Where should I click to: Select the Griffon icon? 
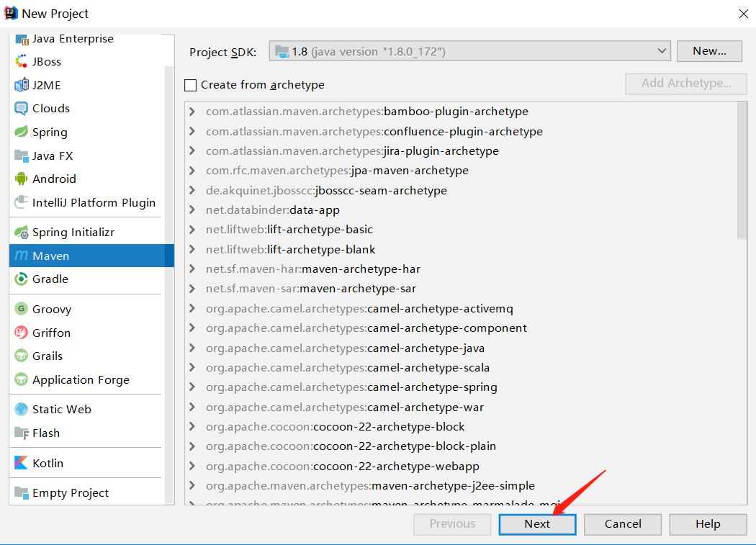21,333
